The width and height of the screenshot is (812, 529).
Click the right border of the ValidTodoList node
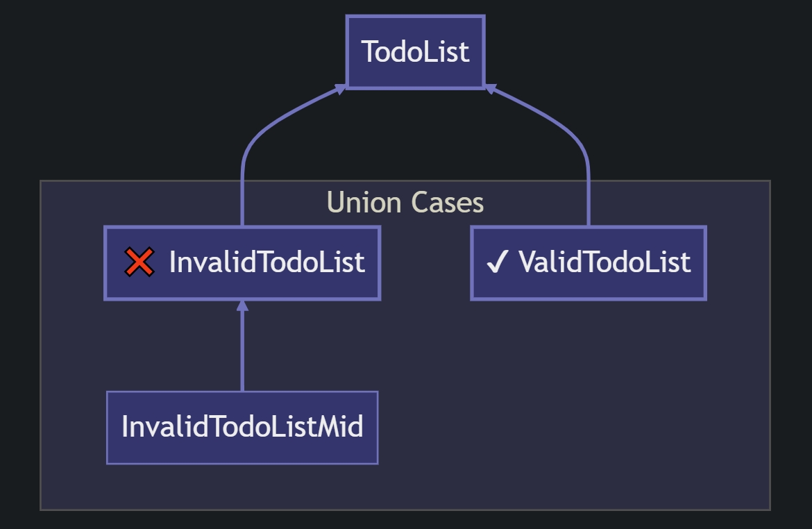(x=705, y=263)
